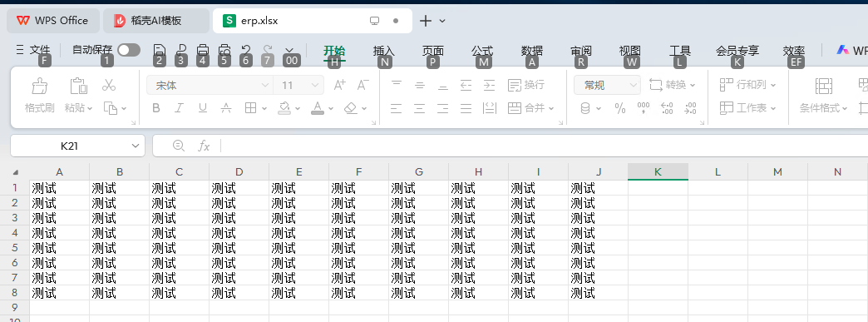Screen dimensions: 868x322
Task: Apply the font color A swatch
Action: [318, 108]
